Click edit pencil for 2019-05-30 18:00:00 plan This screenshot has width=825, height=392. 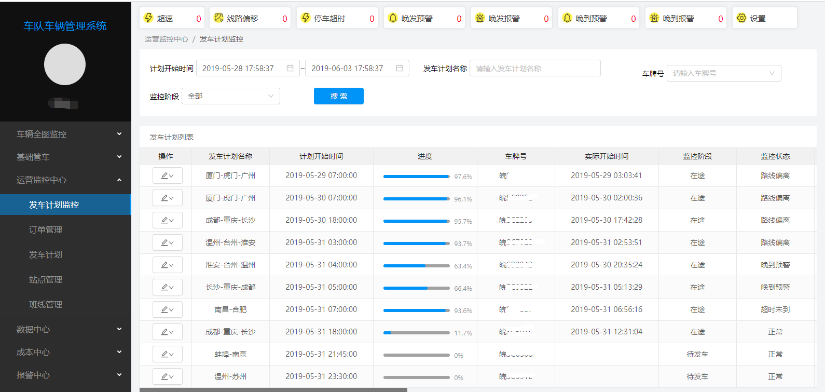click(x=164, y=220)
